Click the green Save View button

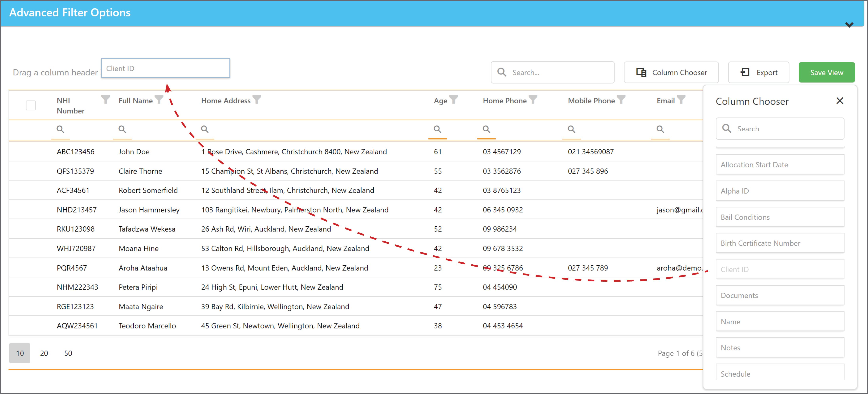point(826,72)
